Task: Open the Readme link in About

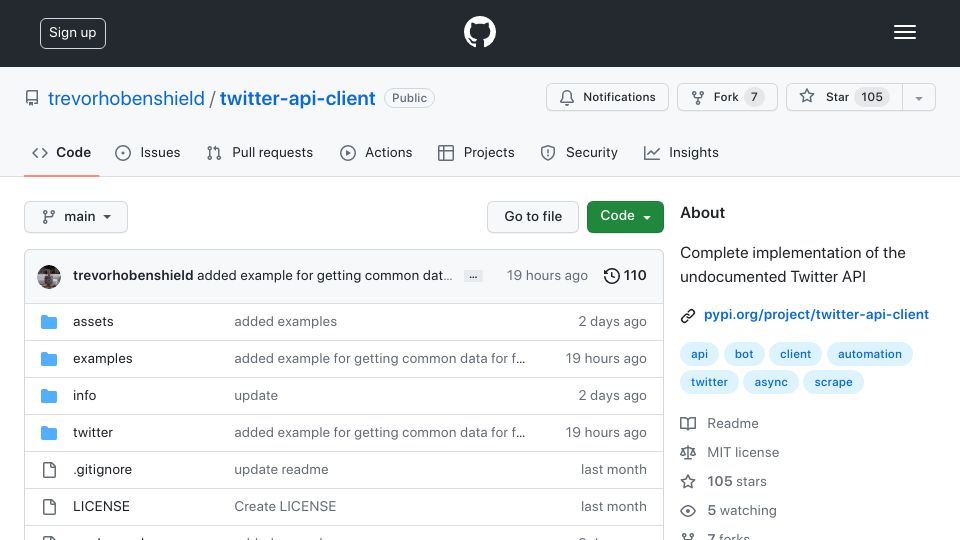Action: tap(732, 424)
